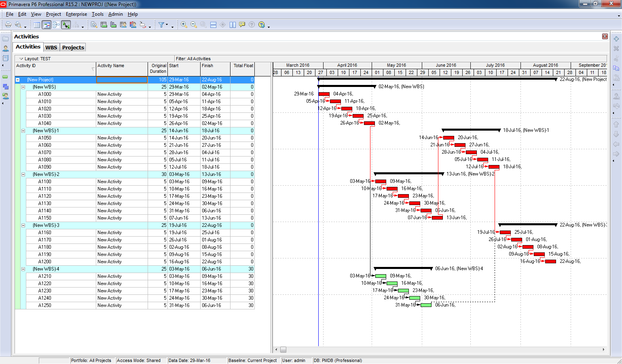622x364 pixels.
Task: Expand the Layout: TEST options menu
Action: [21, 59]
